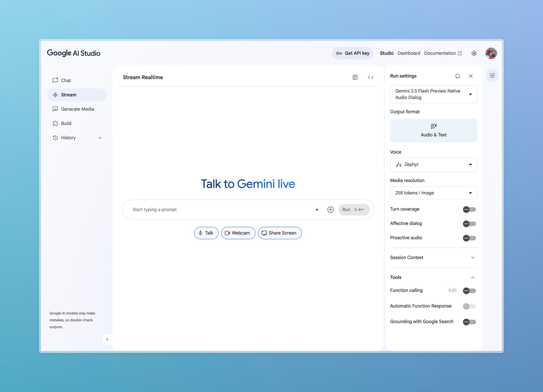Screen dimensions: 543x392
Task: Click the clipboard icon in Stream Realtime header
Action: [x=355, y=77]
